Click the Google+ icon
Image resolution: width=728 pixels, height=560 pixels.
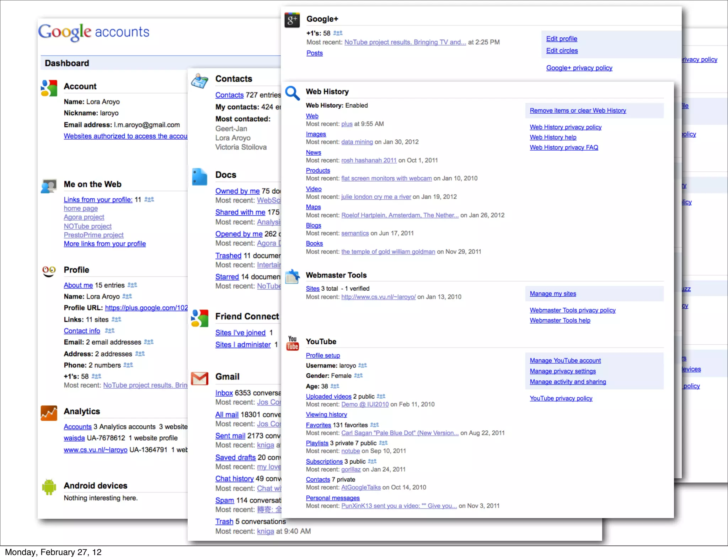coord(292,20)
